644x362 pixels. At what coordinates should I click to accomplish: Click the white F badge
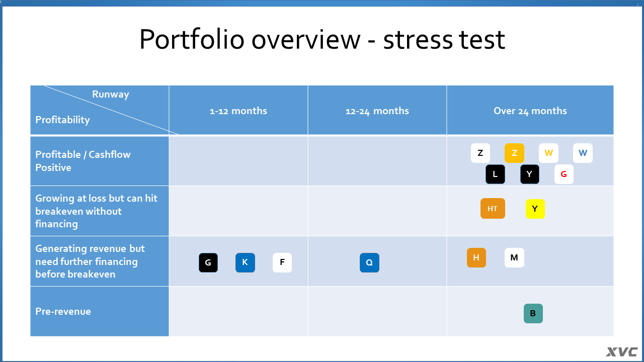click(282, 262)
